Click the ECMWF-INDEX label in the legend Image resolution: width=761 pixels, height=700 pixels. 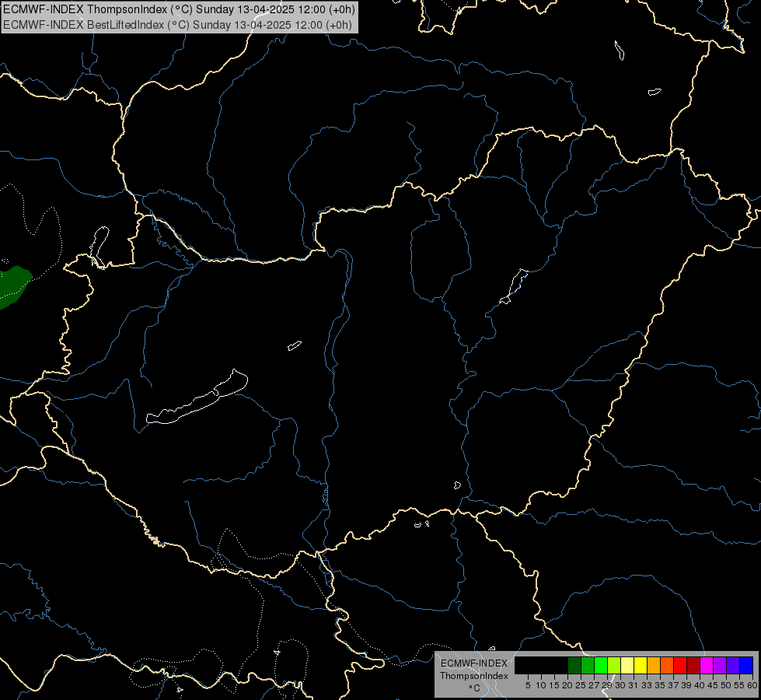point(473,663)
